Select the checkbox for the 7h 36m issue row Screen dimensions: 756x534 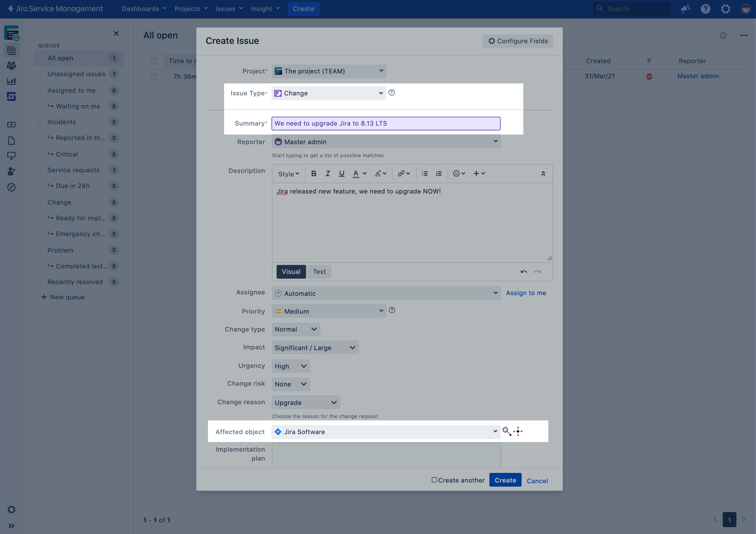[x=154, y=77]
